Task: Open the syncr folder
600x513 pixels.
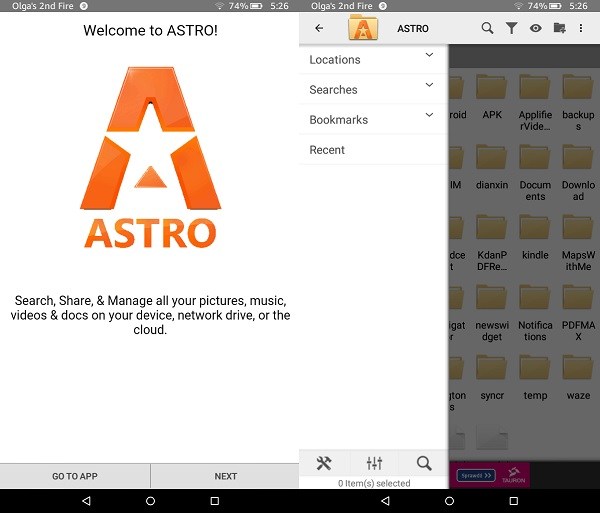Action: click(492, 378)
